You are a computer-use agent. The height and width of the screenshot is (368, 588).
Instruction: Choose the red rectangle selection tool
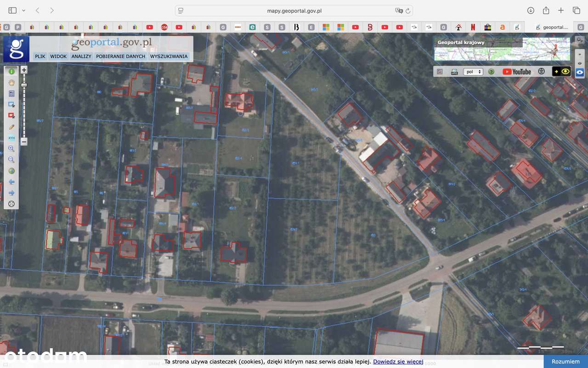(11, 115)
